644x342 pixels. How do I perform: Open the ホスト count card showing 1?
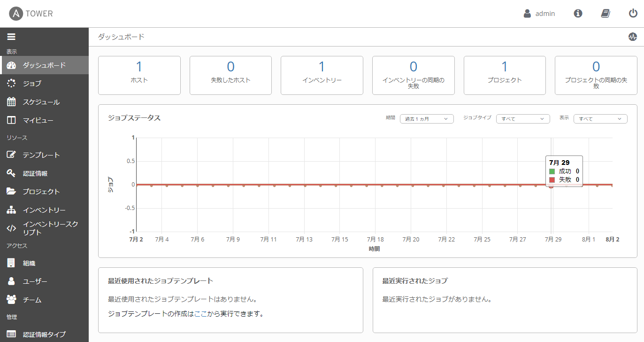(x=139, y=75)
